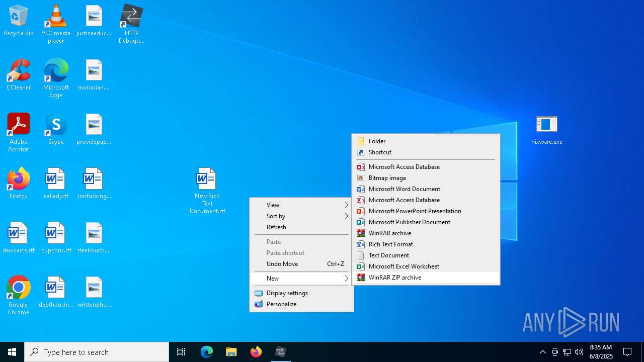The height and width of the screenshot is (362, 644).
Task: Open Firefox from the taskbar
Action: [256, 352]
